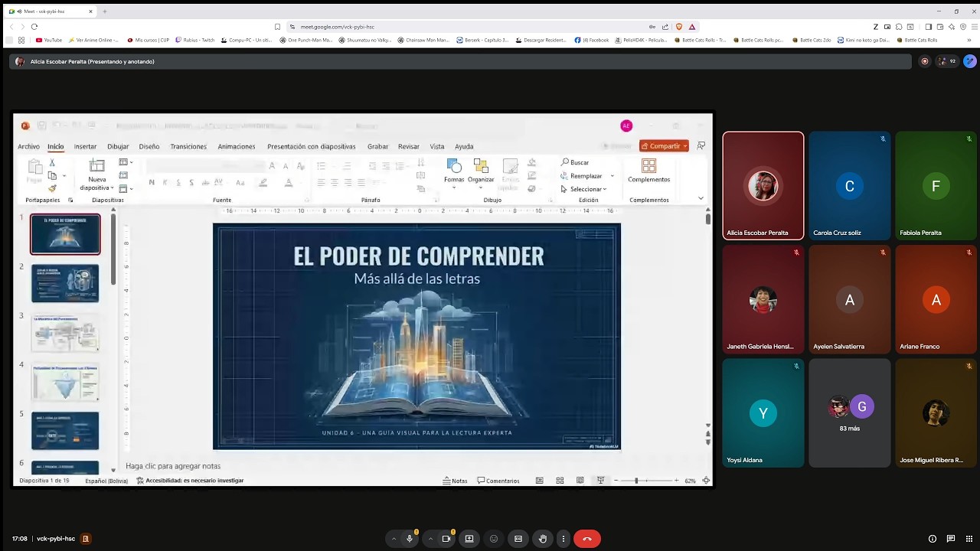The image size is (980, 551).
Task: Open Archivo tab in PowerPoint
Action: 28,146
